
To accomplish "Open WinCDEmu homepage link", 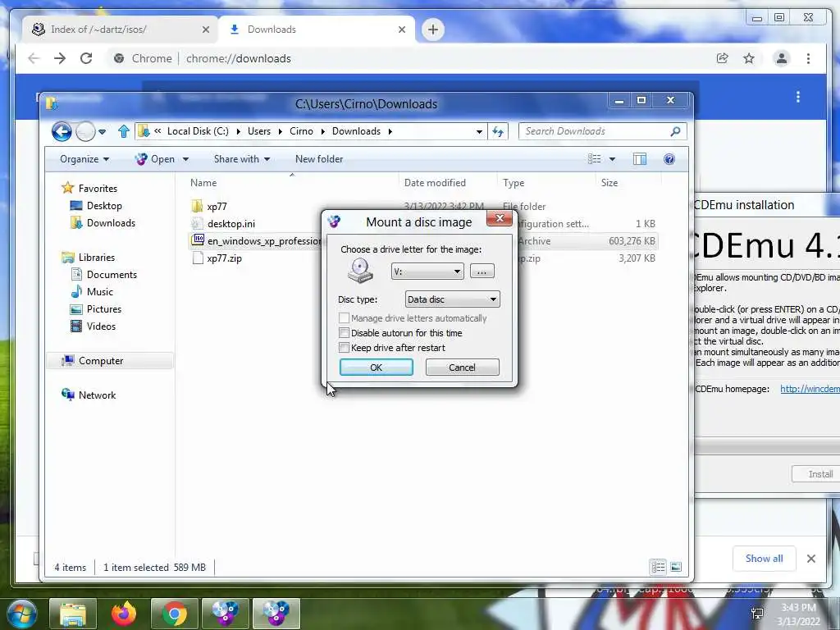I will (x=810, y=389).
